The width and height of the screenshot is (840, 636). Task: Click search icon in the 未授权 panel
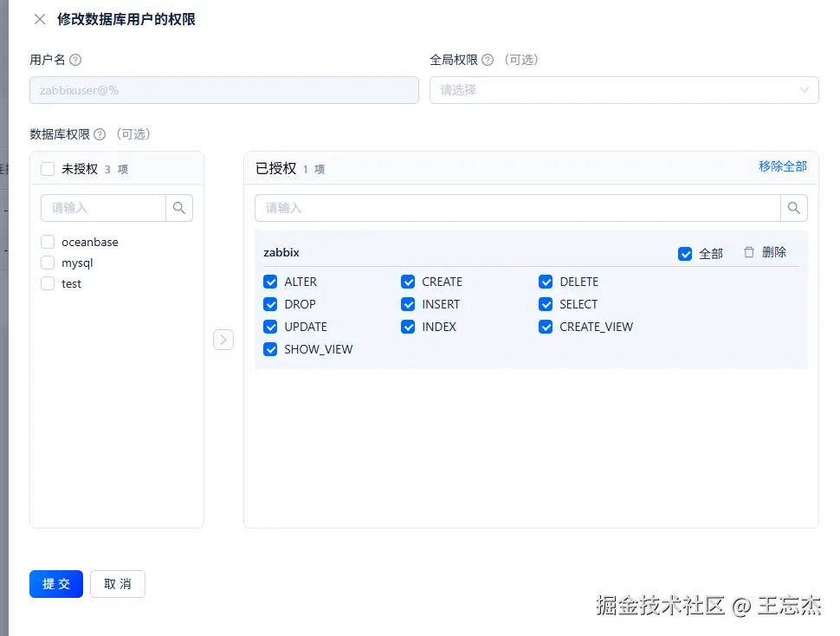pos(179,208)
